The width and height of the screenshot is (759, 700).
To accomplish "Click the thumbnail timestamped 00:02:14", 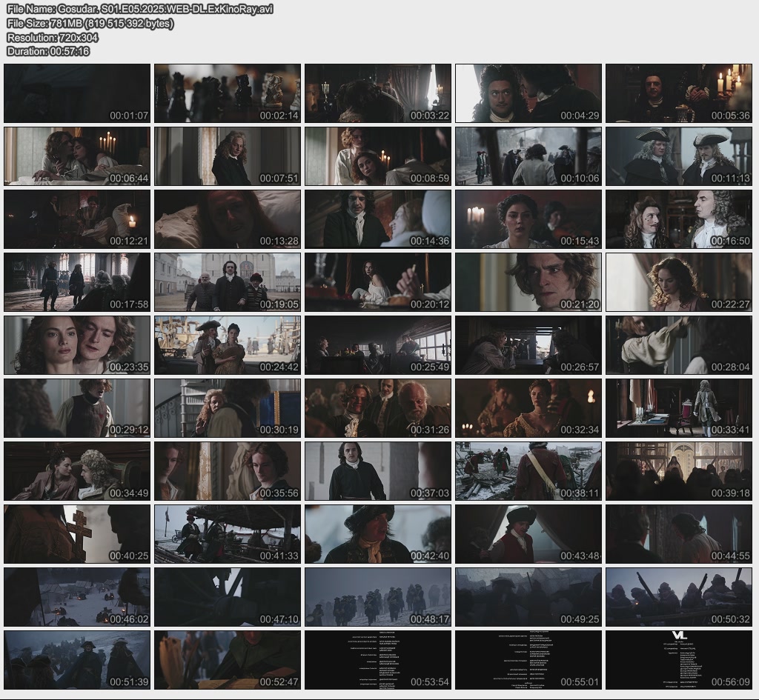I will coord(228,93).
